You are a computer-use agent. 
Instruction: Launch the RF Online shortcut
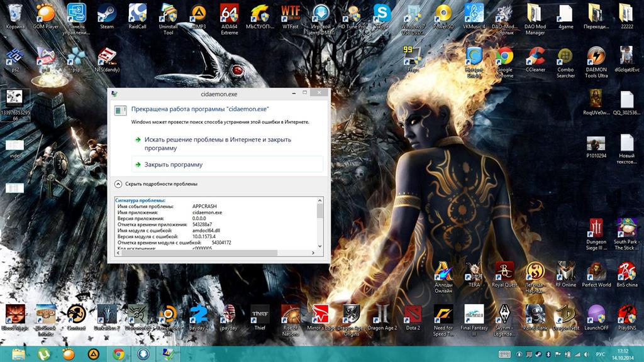pyautogui.click(x=565, y=275)
